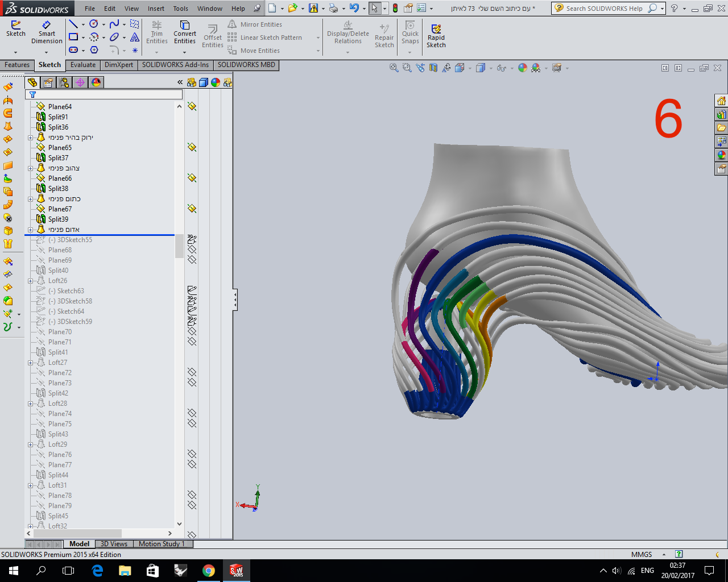Switch to the Features tab
This screenshot has height=582, width=728.
click(x=17, y=65)
